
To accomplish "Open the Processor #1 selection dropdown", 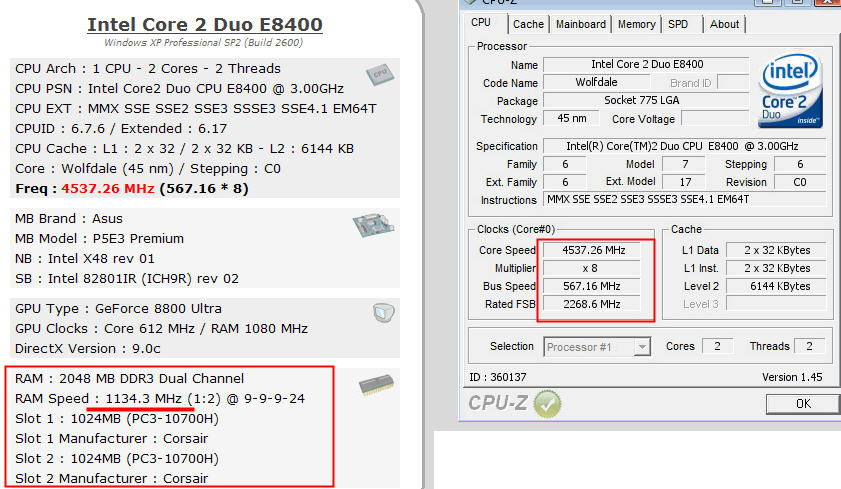I will click(597, 347).
